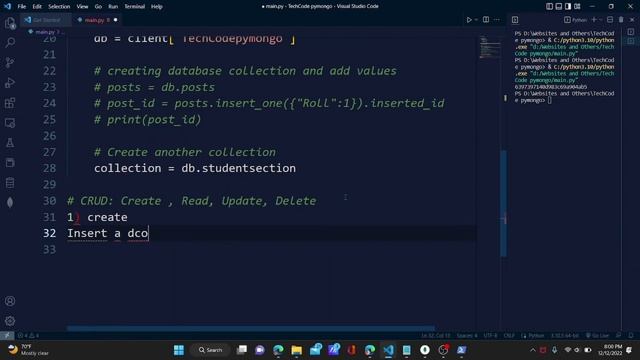Open the Customize Layout button
The image size is (640, 360).
click(577, 7)
